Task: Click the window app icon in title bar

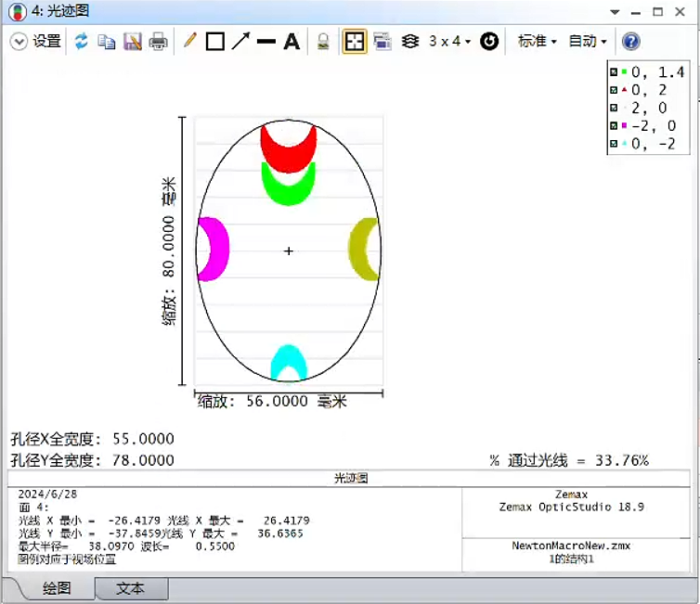Action: [18, 12]
